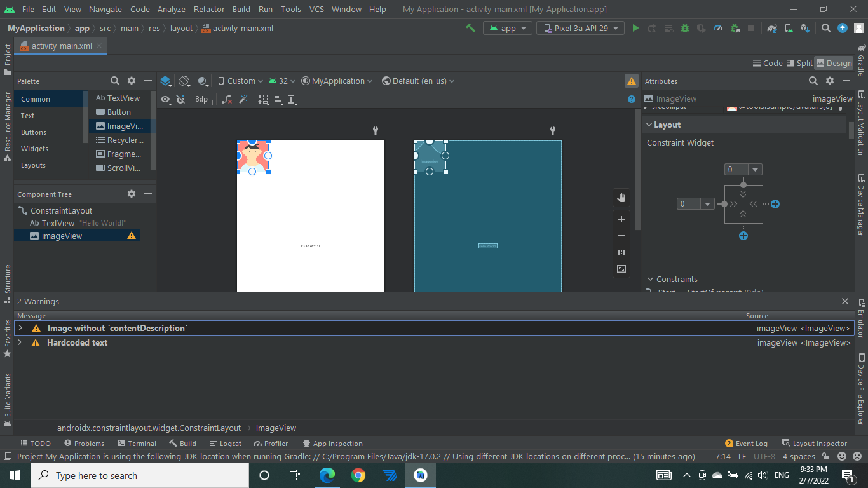Click the blue update arrow icon
Viewport: 868px width, 488px height.
point(843,28)
